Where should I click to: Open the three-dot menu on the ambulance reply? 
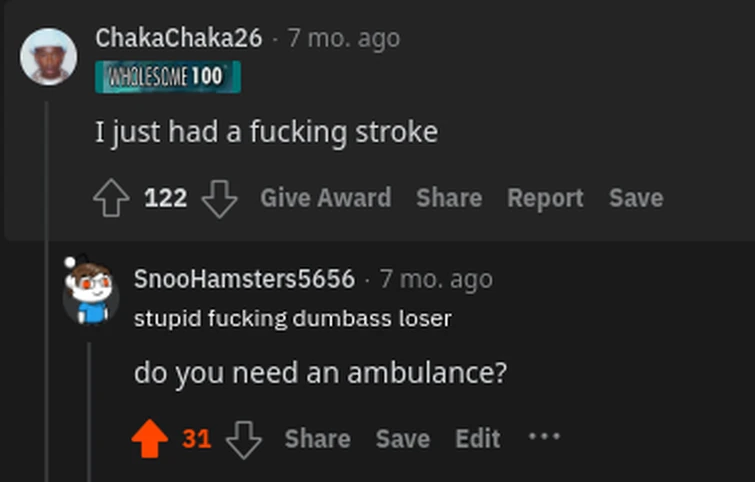pyautogui.click(x=544, y=436)
